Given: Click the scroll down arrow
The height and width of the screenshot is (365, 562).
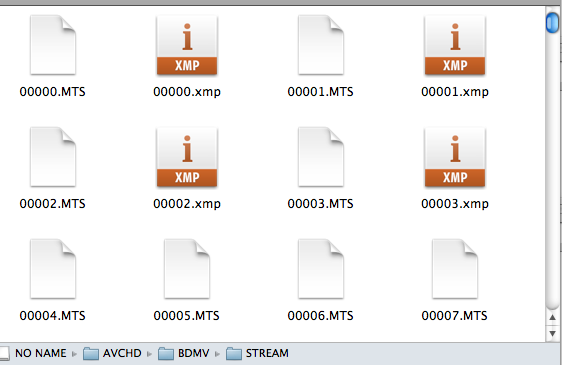Looking at the screenshot, I should point(552,333).
